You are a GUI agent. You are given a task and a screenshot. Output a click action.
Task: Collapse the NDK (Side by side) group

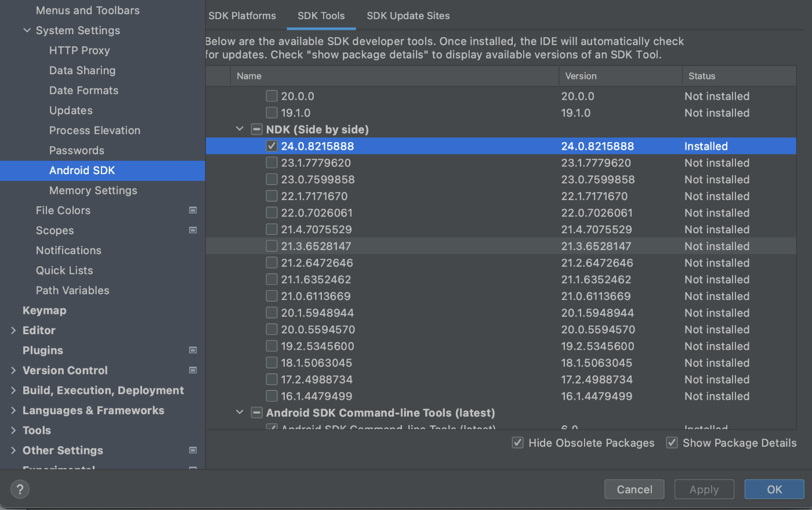(240, 129)
